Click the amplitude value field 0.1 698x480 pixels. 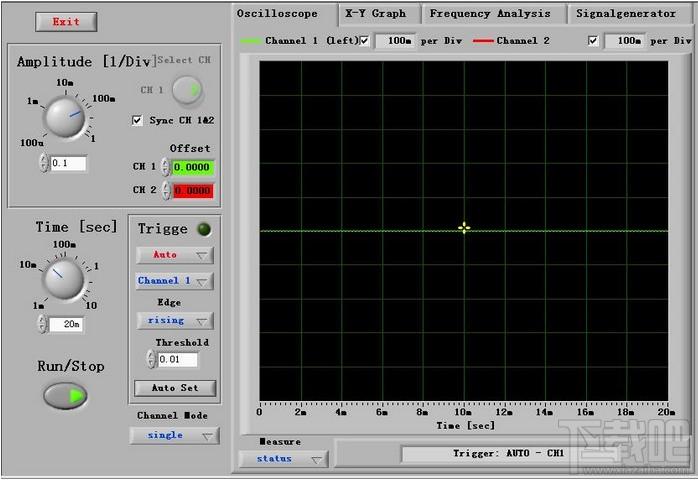(x=68, y=163)
